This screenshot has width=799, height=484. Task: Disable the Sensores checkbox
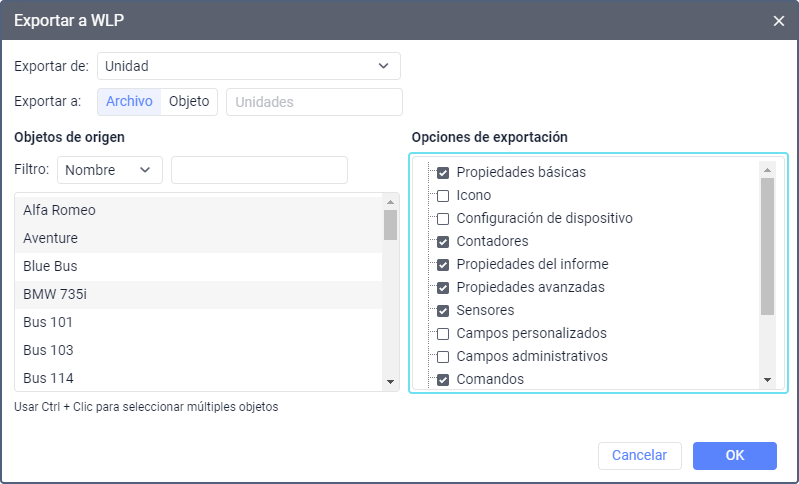click(x=443, y=310)
